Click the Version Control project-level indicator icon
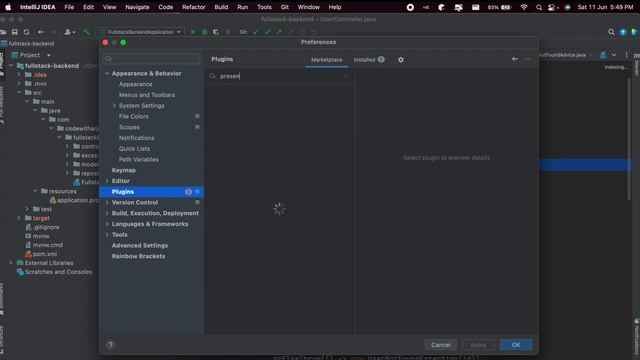This screenshot has height=360, width=640. click(198, 202)
